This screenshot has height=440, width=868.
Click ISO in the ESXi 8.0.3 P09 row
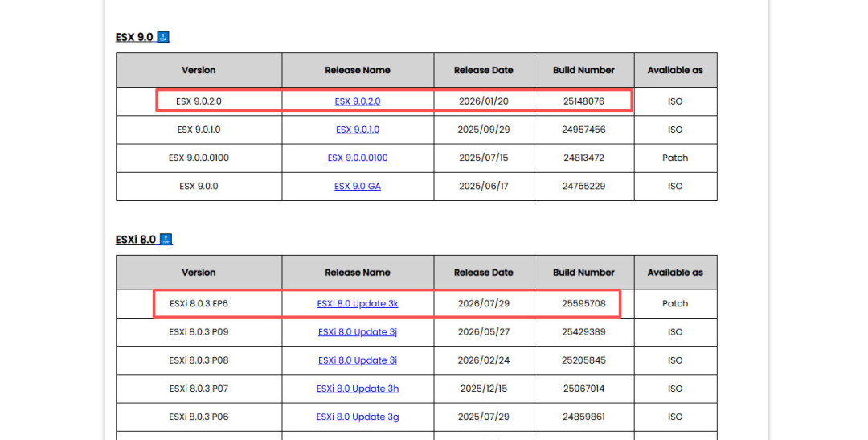click(x=675, y=332)
